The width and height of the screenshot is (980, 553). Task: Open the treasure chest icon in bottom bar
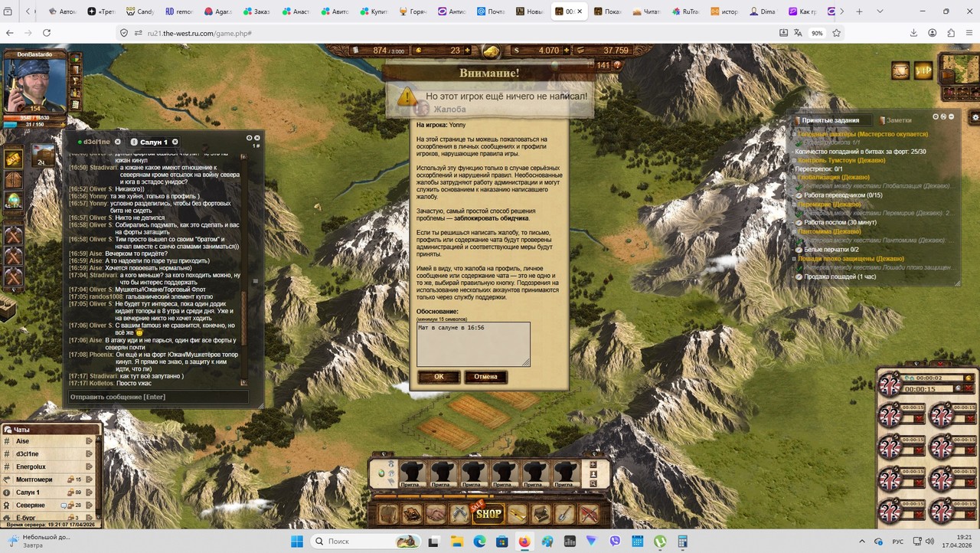541,514
